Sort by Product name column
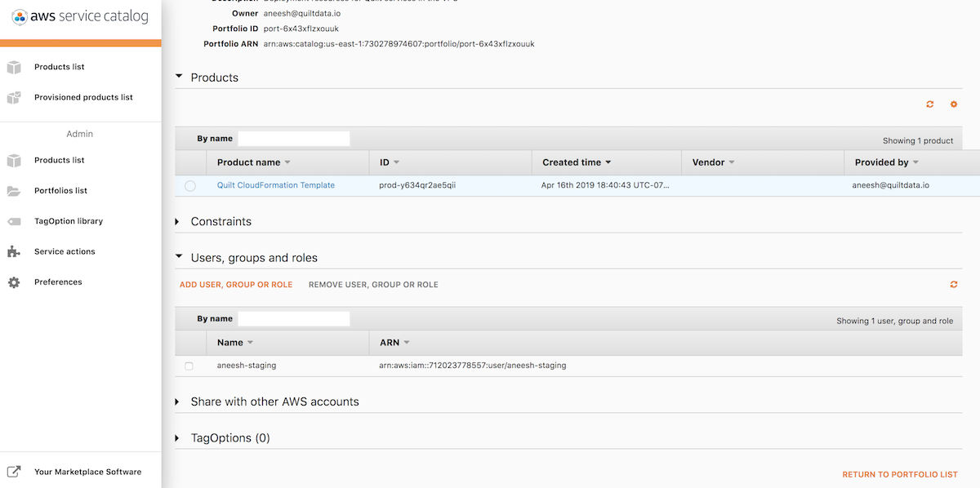 pos(254,162)
